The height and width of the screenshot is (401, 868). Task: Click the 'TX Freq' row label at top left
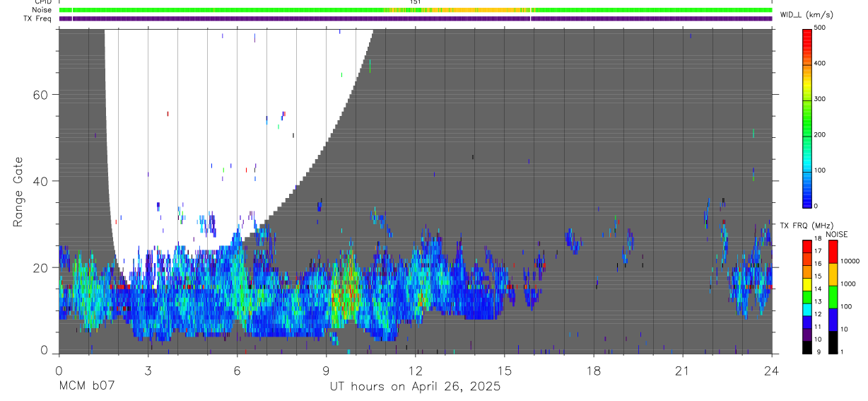pyautogui.click(x=38, y=18)
